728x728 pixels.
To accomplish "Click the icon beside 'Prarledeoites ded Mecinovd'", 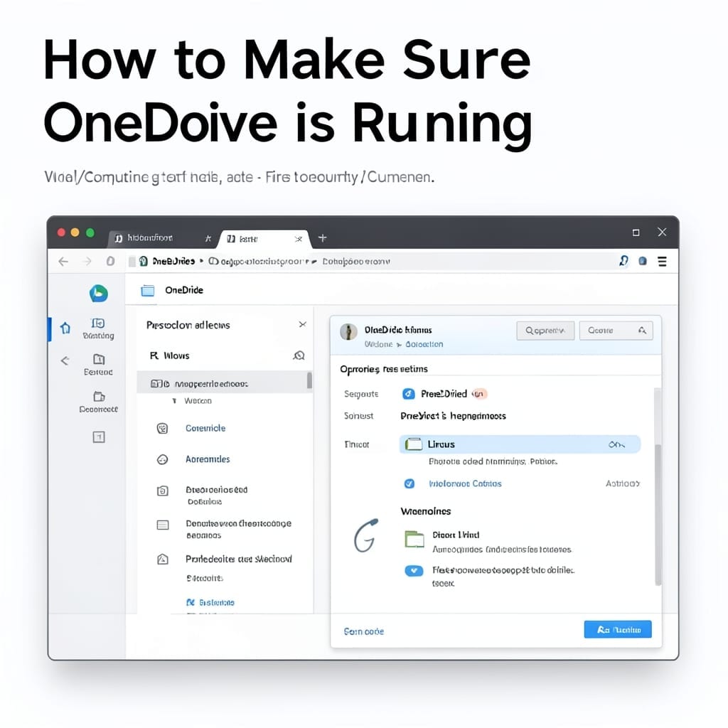I will point(163,559).
